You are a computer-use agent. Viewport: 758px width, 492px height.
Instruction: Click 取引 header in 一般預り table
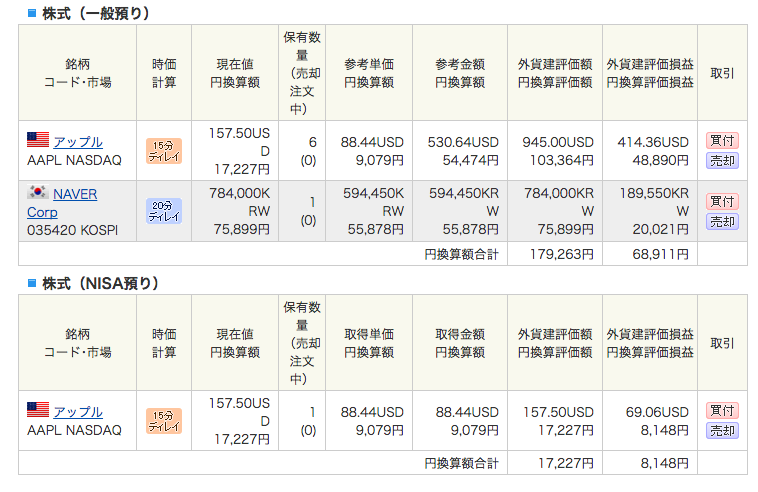pos(722,73)
